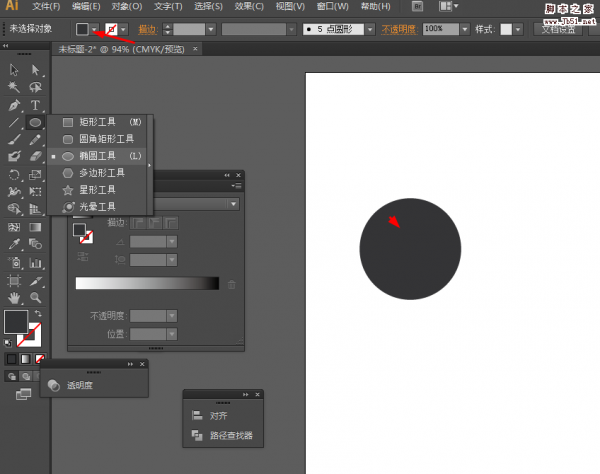Activate the Eyedropper tool
Viewport: 600px width, 474px height.
tap(14, 244)
